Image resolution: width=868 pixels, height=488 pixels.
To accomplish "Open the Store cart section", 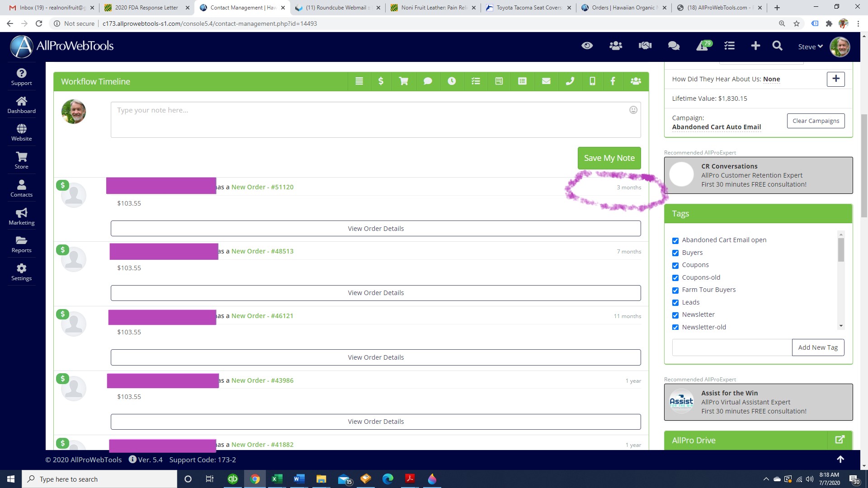I will [21, 160].
